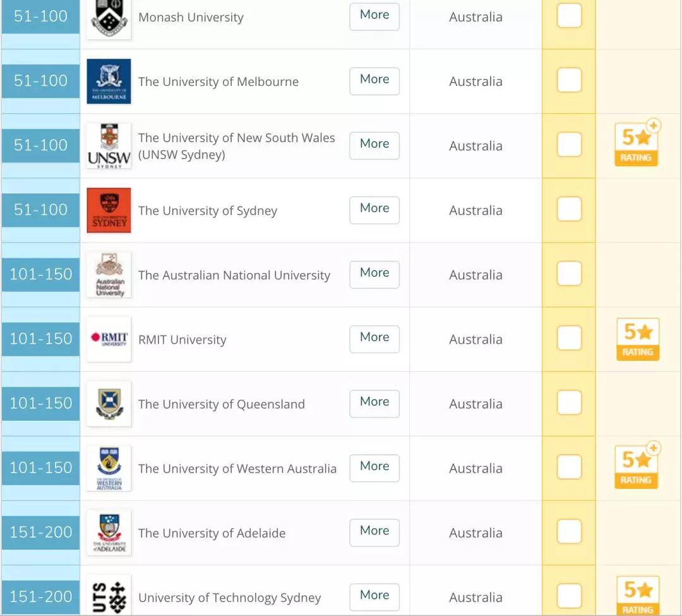Click the University of Adelaide logo

tap(109, 533)
